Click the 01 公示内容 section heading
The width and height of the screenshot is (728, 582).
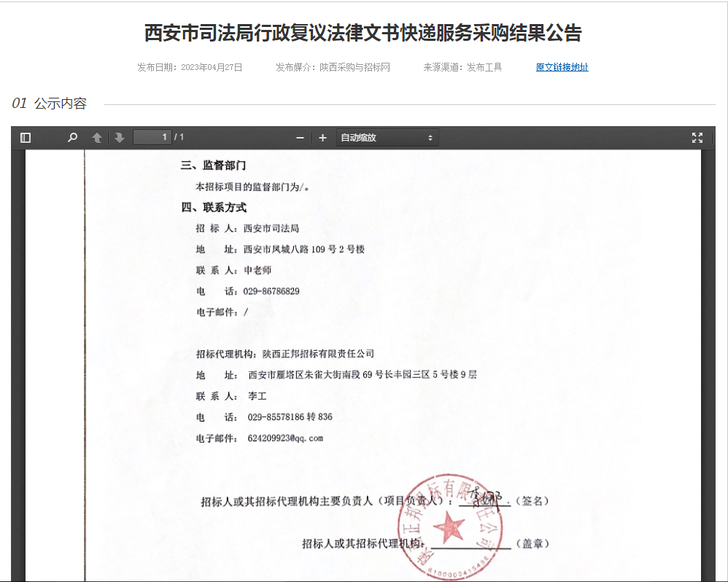(x=50, y=104)
